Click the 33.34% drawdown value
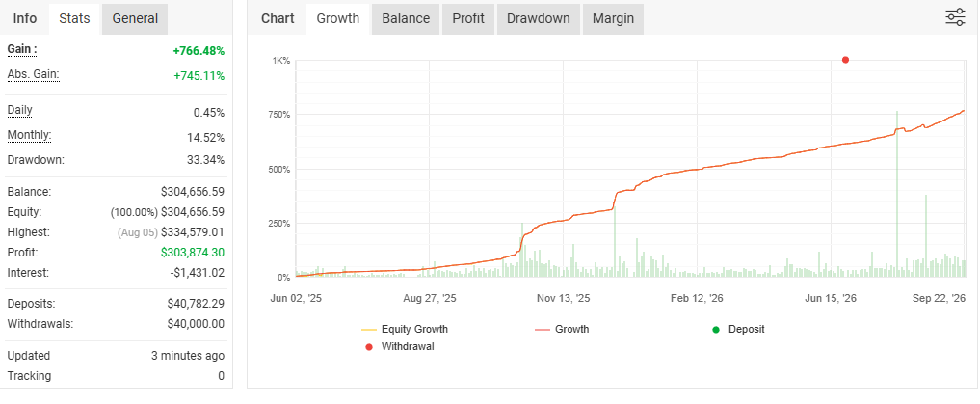The width and height of the screenshot is (980, 404). pyautogui.click(x=205, y=159)
